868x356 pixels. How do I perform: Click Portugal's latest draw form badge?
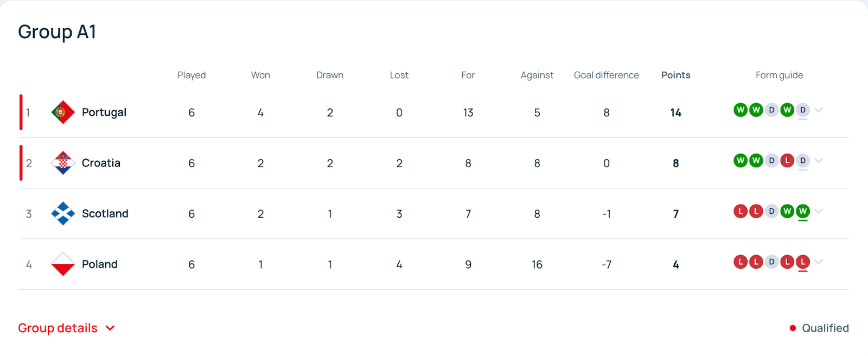pyautogui.click(x=803, y=110)
